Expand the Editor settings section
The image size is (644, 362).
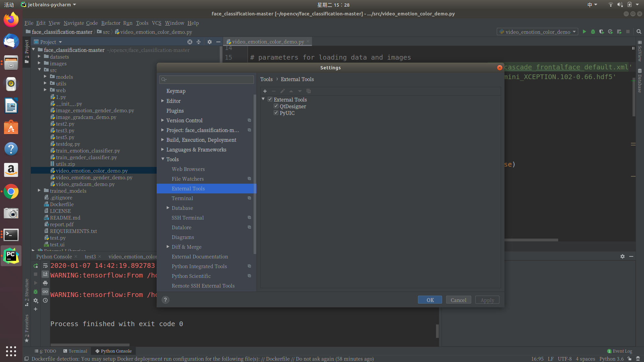point(163,101)
